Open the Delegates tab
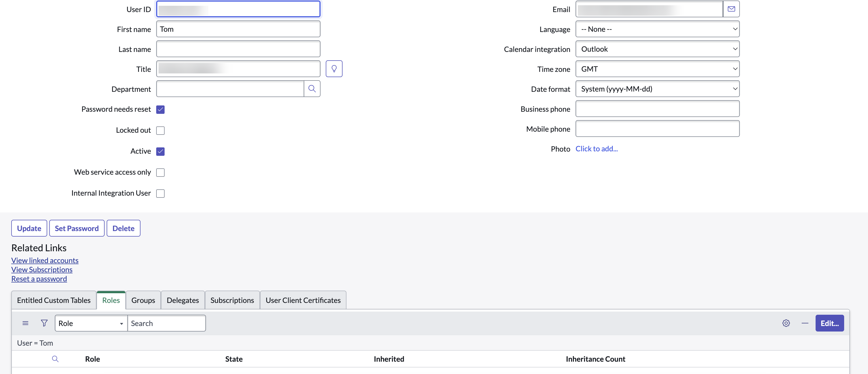 183,300
